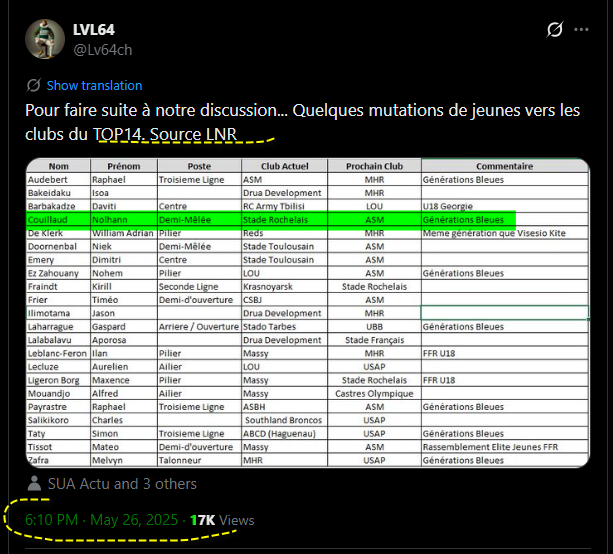Screen dimensions: 613x554
Task: Click the 6:10 PM · May 26, 2025 timestamp
Action: point(102,520)
